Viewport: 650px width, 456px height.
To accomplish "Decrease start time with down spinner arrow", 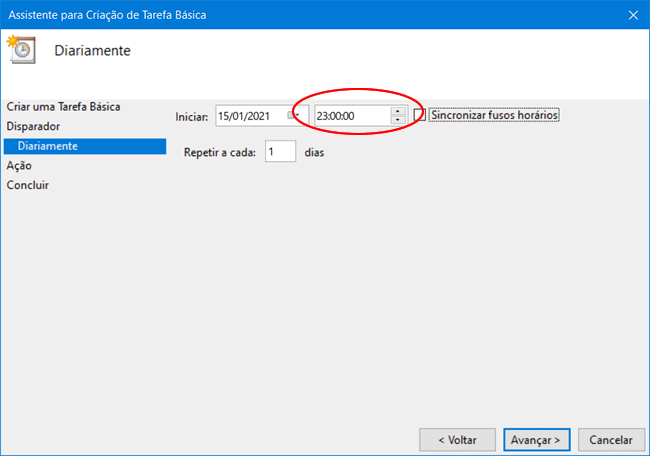I will 398,121.
